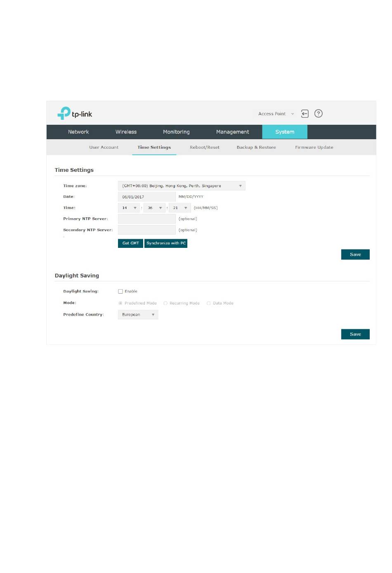Select Predefined Mode radio button
392x573 pixels.
(x=120, y=303)
